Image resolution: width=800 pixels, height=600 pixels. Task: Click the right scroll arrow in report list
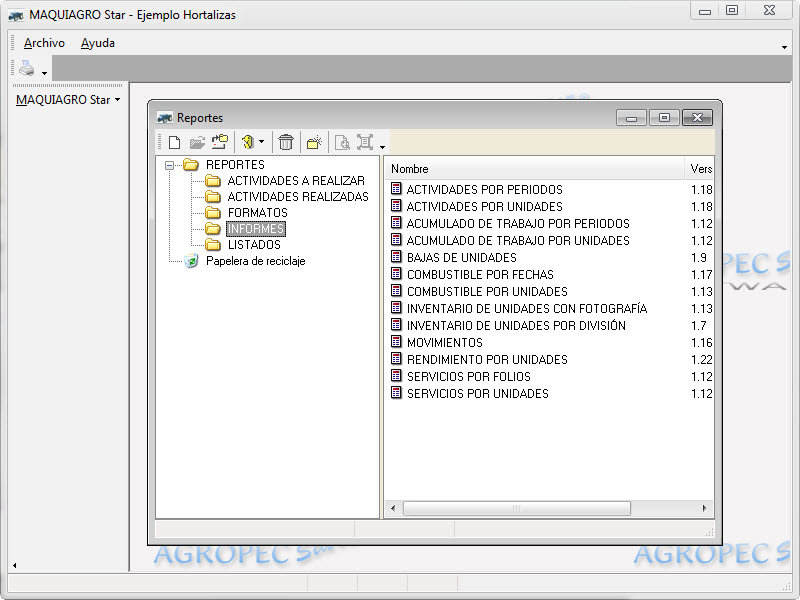click(704, 508)
